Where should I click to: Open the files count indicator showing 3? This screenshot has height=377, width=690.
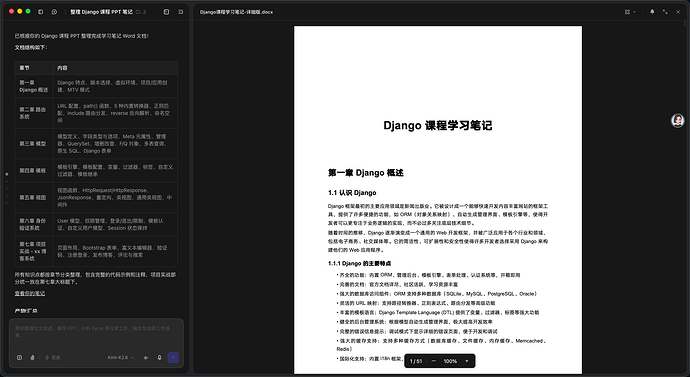pos(141,12)
